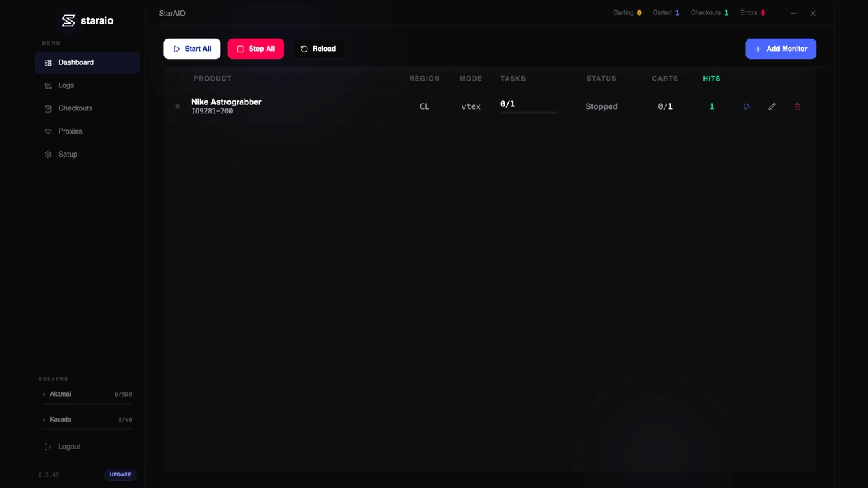Click the Checkouts counter in header
Image resolution: width=868 pixels, height=488 pixels.
click(x=709, y=13)
